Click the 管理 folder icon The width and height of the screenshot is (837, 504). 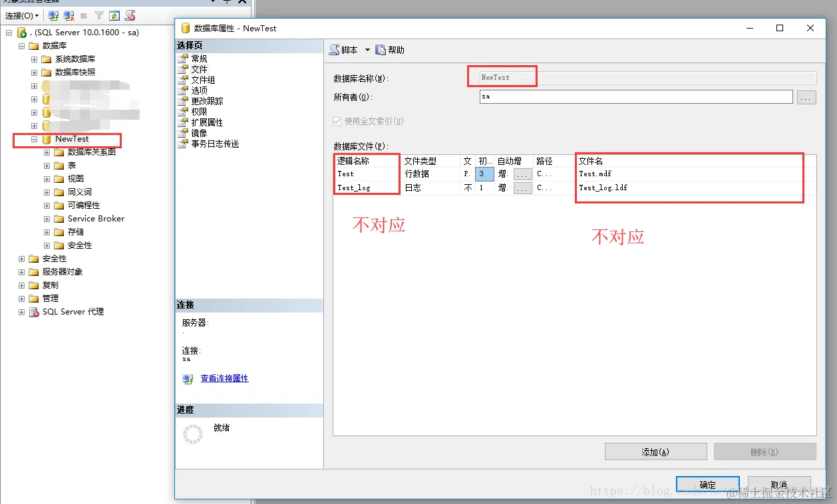[34, 299]
